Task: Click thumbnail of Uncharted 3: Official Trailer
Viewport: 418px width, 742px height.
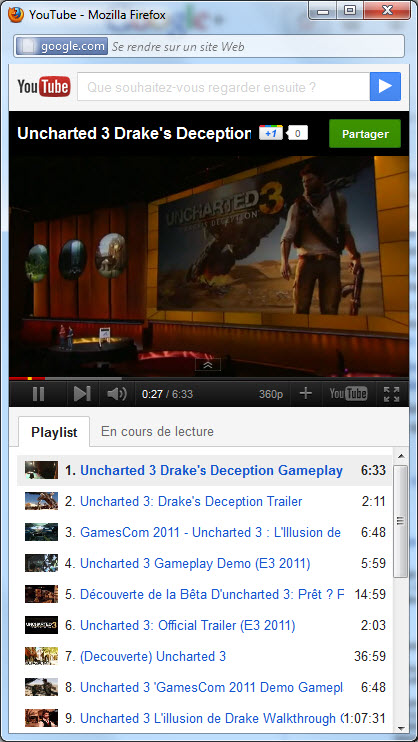Action: tap(42, 625)
